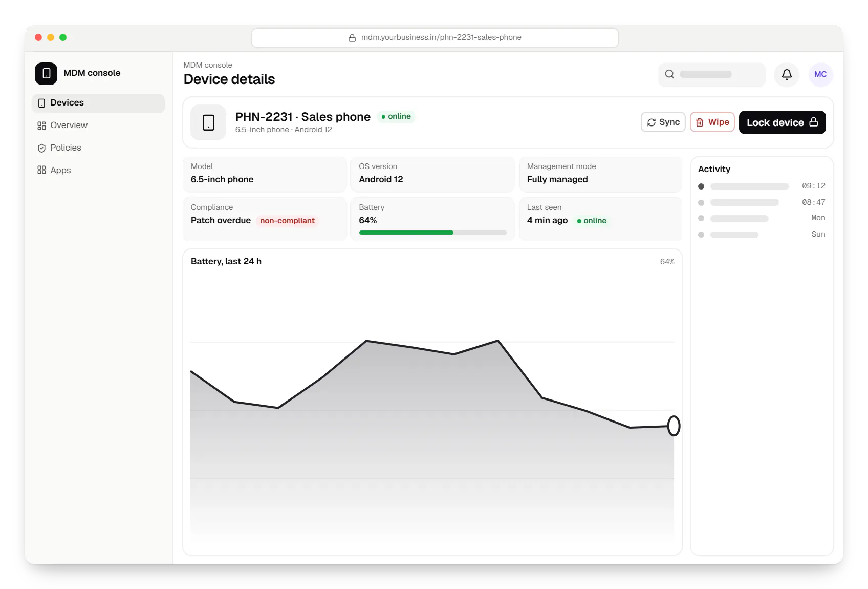Select the 08:47 activity entry
Screen dimensions: 868x589
click(762, 202)
